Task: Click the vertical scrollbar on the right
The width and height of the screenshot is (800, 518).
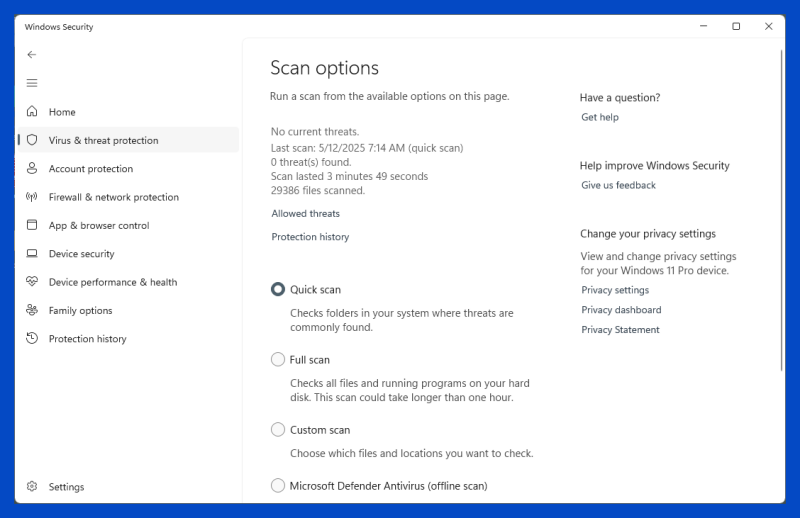Action: 781,210
